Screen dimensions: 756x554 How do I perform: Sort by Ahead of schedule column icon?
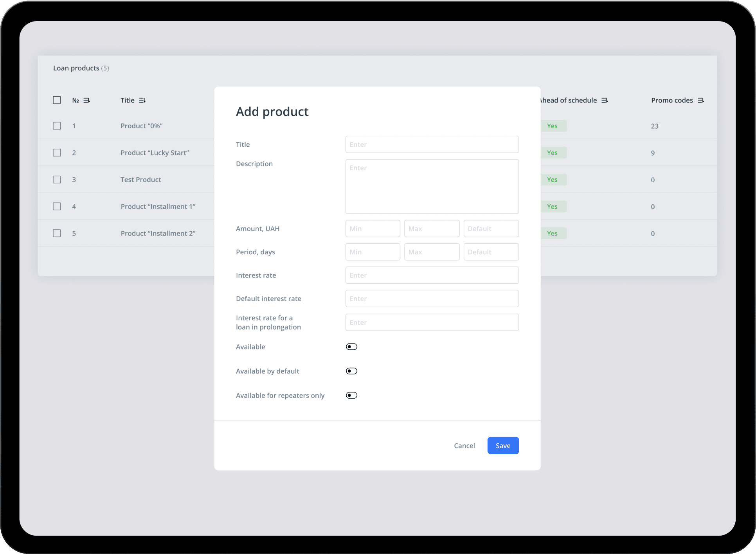(x=605, y=101)
